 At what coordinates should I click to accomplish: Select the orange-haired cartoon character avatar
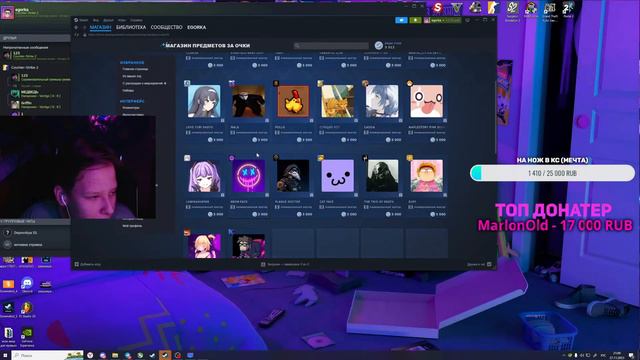coord(427,176)
